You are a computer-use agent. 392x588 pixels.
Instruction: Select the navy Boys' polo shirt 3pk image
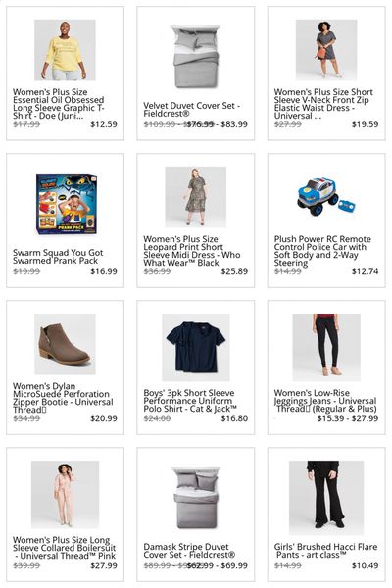pyautogui.click(x=195, y=347)
